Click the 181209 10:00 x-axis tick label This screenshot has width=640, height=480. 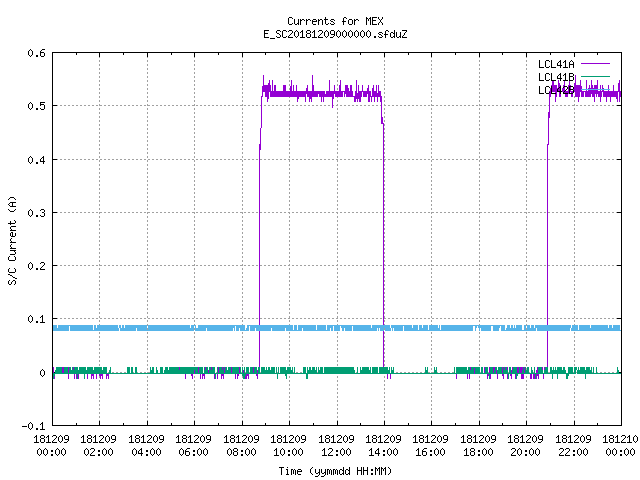(x=288, y=446)
